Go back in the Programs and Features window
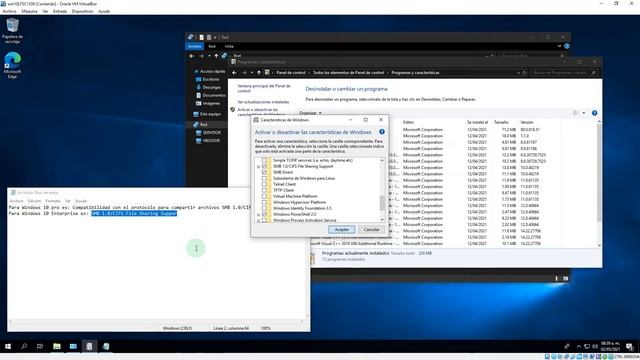The width and height of the screenshot is (640, 360). click(234, 73)
